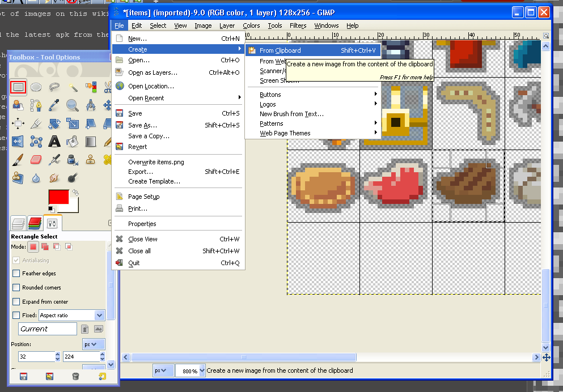563x392 pixels.
Task: Expand the Logos submenu
Action: [x=312, y=104]
